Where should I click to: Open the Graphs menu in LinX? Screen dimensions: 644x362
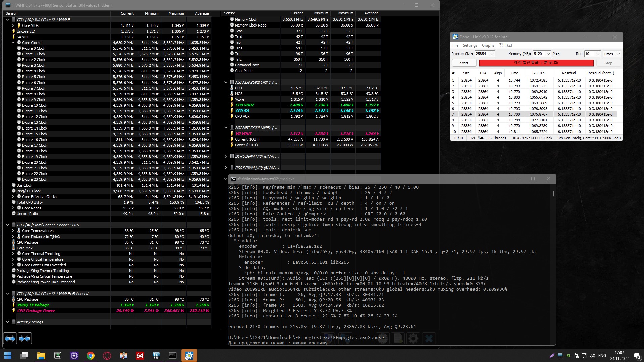(x=488, y=45)
